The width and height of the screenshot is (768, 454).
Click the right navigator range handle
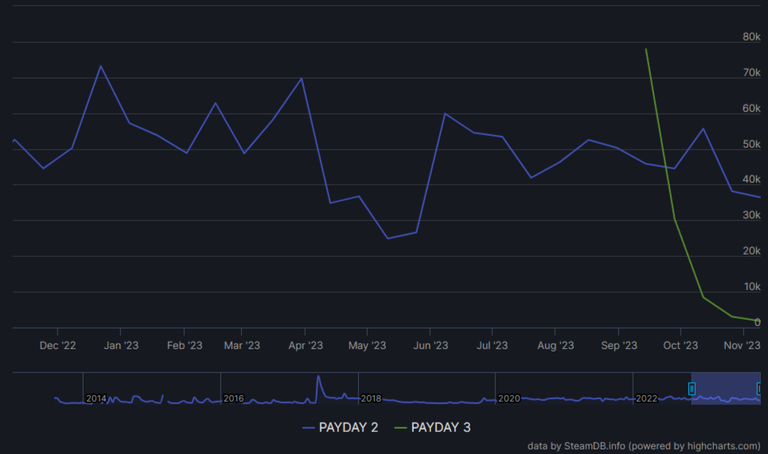tap(759, 389)
